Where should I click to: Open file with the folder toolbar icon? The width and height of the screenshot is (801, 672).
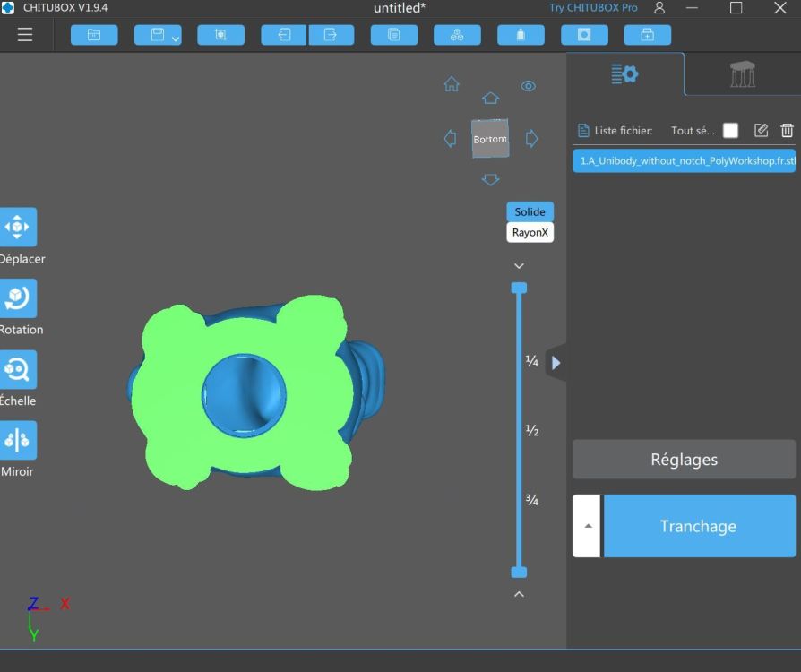pyautogui.click(x=94, y=35)
